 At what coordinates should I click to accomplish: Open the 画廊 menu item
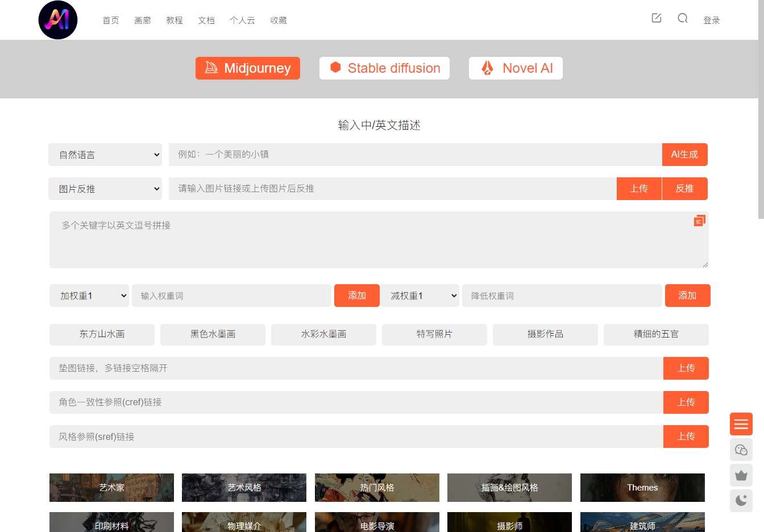[x=143, y=20]
